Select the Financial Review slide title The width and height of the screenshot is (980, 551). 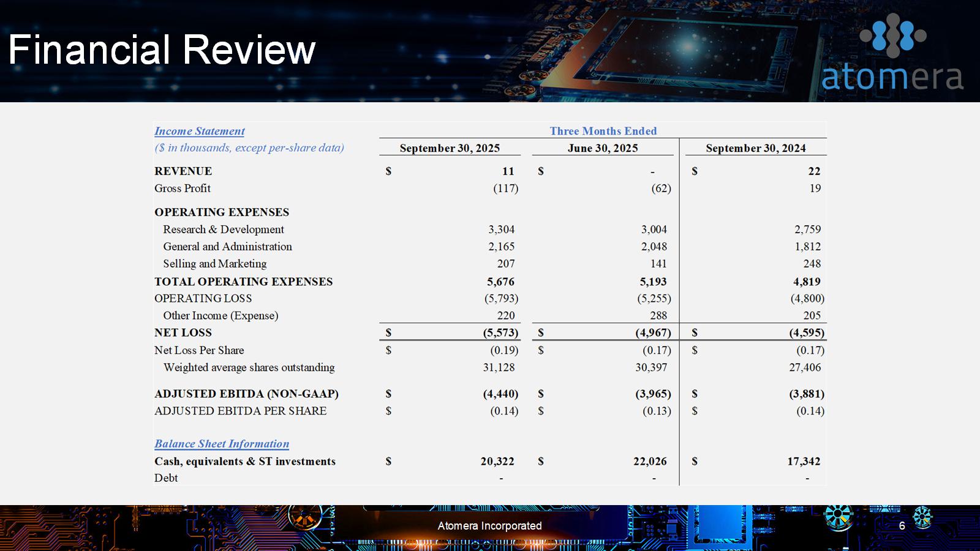162,50
